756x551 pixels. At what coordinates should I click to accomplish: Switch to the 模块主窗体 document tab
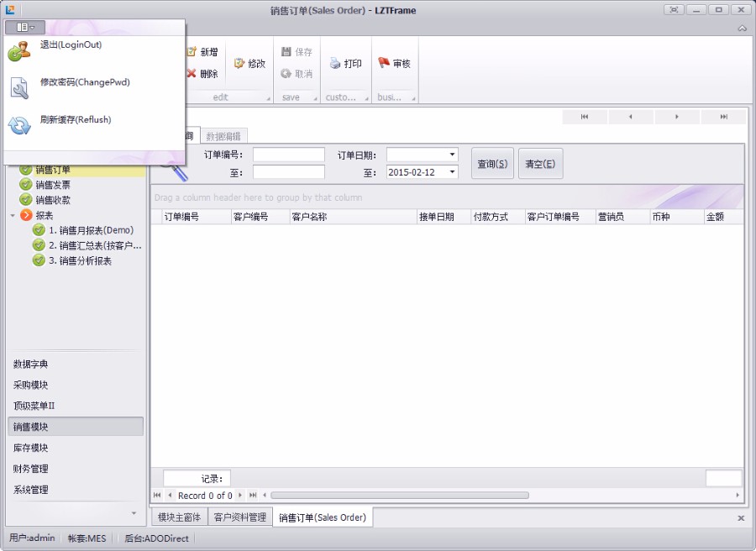pyautogui.click(x=180, y=517)
